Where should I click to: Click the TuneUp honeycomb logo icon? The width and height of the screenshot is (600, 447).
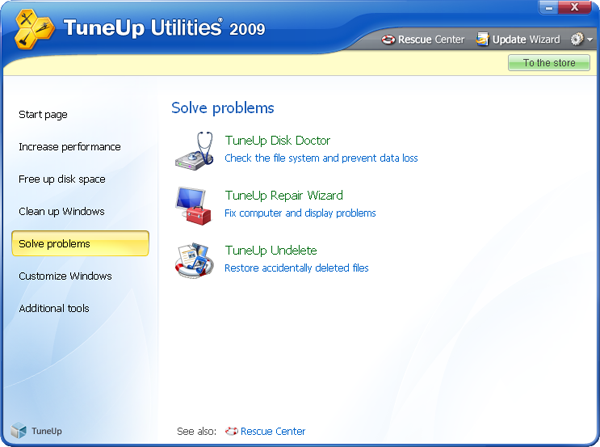34,29
